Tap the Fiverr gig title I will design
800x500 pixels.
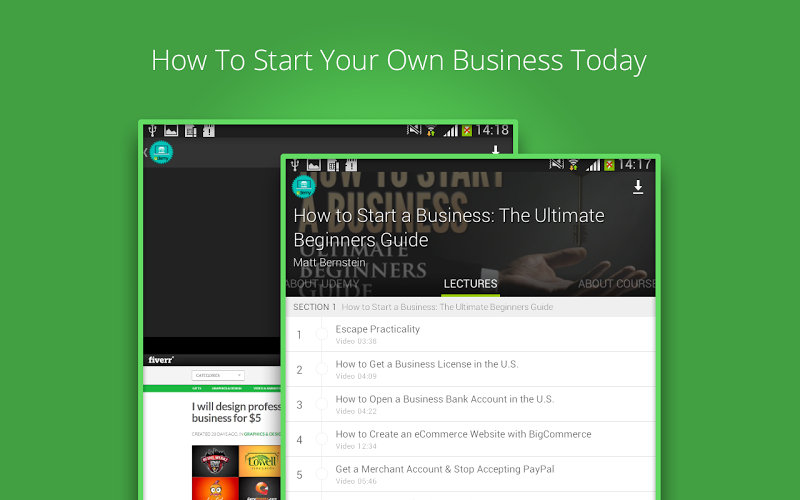coord(236,412)
